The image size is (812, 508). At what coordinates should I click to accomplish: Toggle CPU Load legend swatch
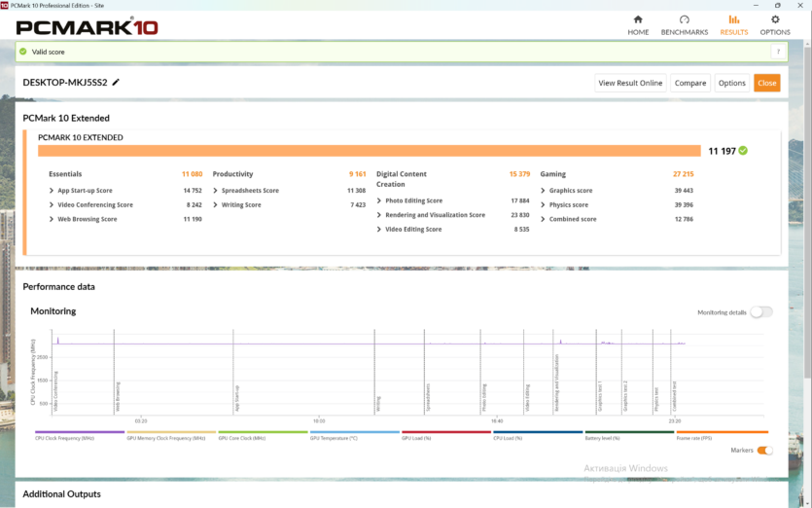point(538,432)
